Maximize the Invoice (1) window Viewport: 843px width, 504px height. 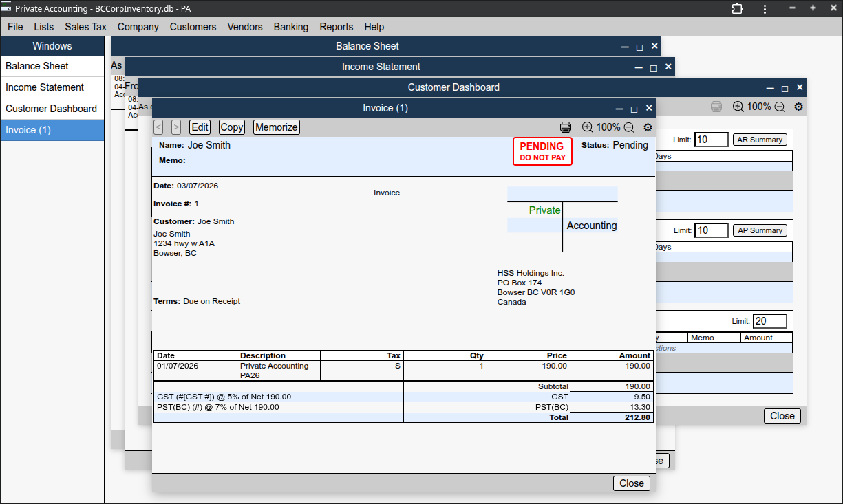click(x=634, y=109)
